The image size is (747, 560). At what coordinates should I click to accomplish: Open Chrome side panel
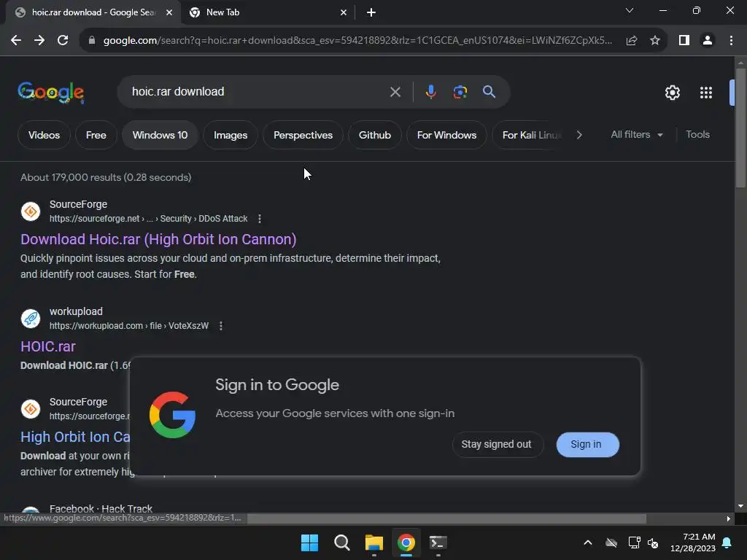[x=684, y=41]
